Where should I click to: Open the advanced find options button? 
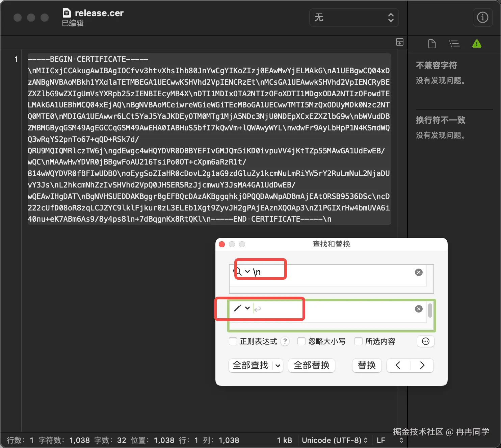(426, 341)
